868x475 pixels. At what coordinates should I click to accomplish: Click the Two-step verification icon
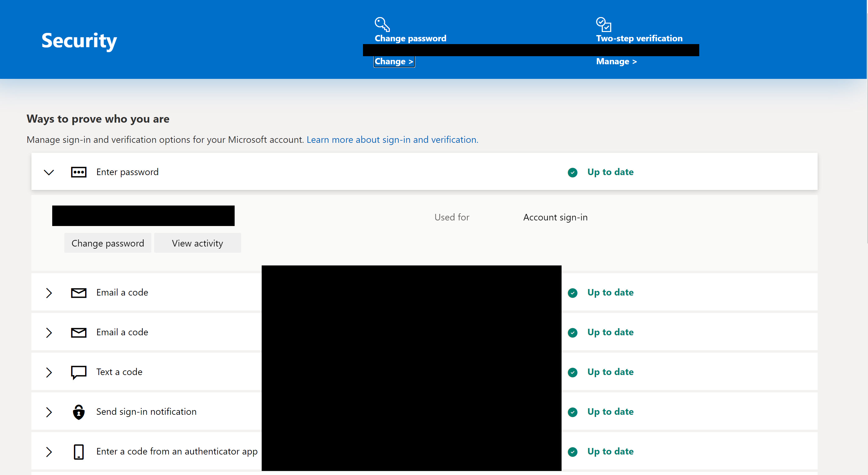[603, 23]
